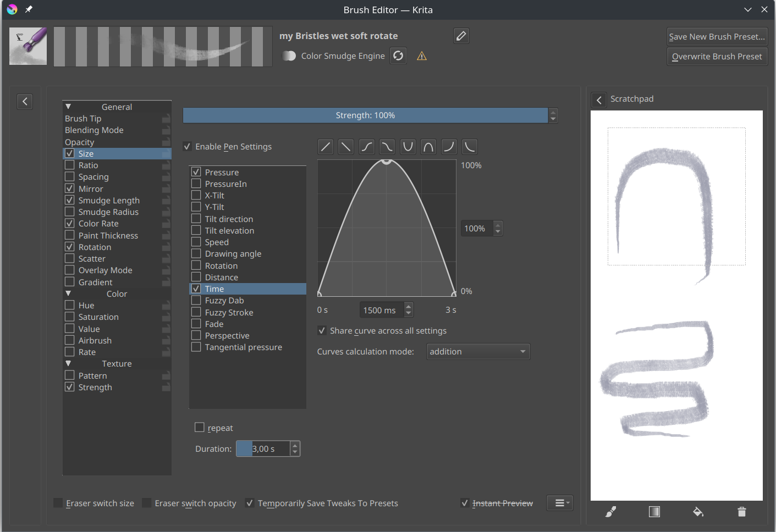776x532 pixels.
Task: Check the Tilt direction sensor
Action: point(196,219)
